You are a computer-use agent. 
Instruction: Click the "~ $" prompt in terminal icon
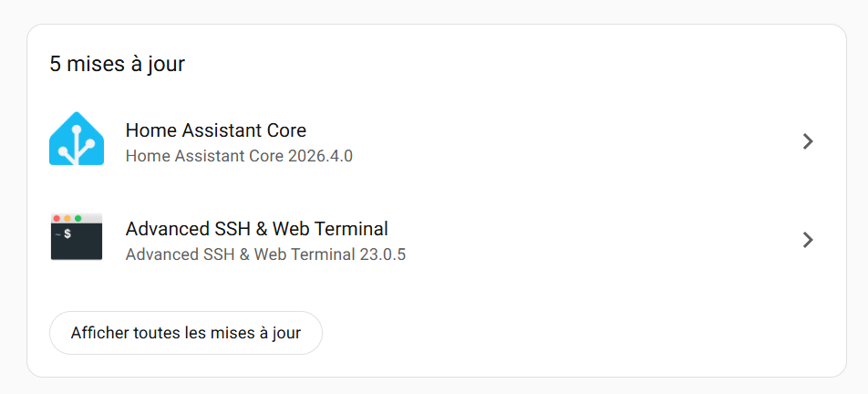(64, 234)
